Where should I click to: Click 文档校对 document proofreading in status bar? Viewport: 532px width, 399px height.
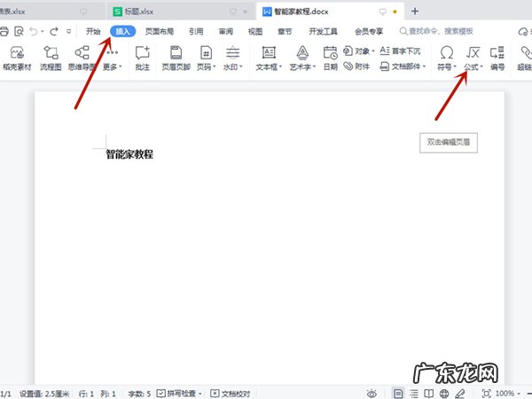coord(230,394)
